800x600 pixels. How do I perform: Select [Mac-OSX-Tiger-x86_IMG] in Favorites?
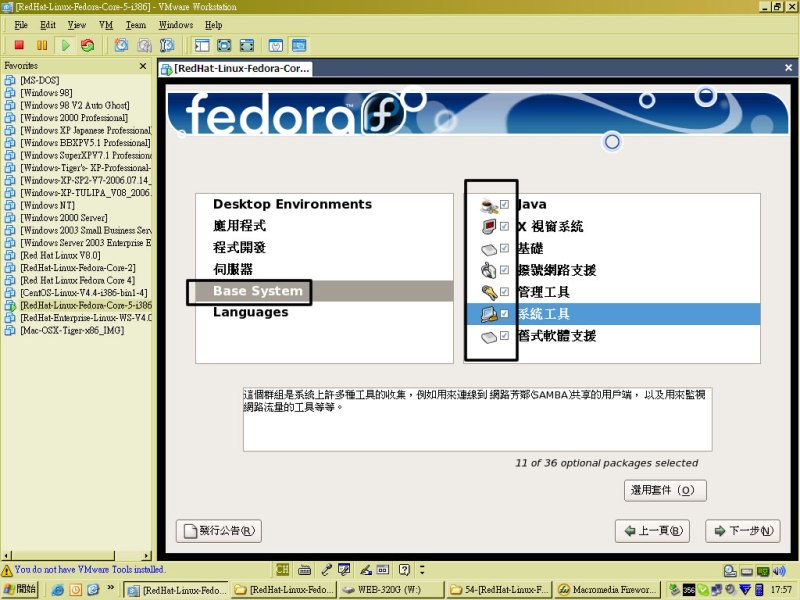click(x=72, y=330)
